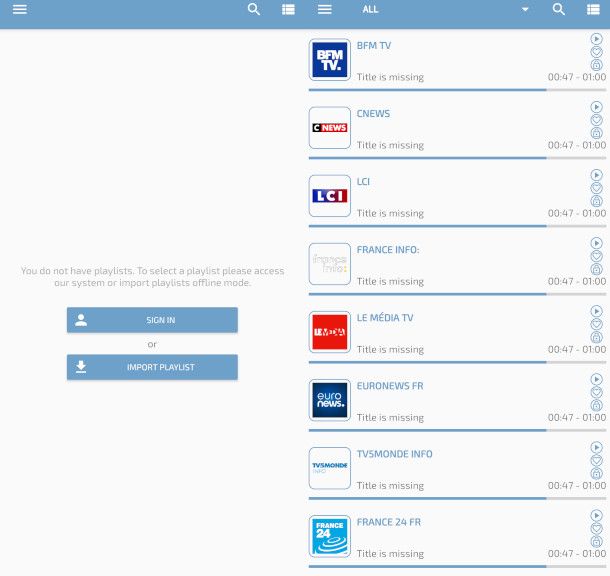Screen dimensions: 610x576
Task: Lock the FRANCE INFO: channel
Action: 596,269
